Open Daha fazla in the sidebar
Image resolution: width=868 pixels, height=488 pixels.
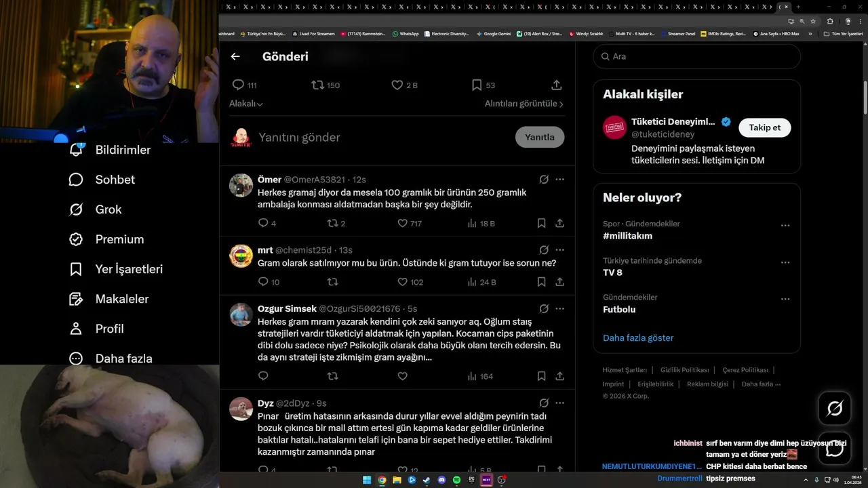pyautogui.click(x=111, y=359)
